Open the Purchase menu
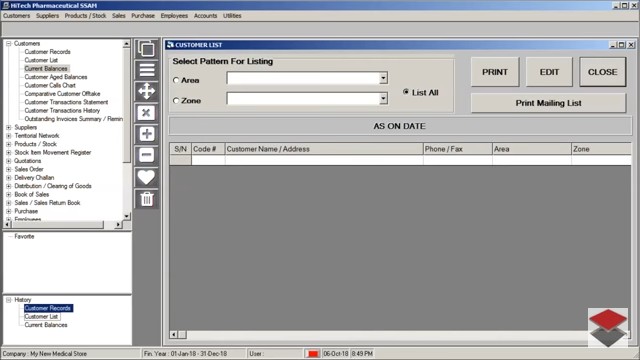640x360 pixels. [x=143, y=16]
